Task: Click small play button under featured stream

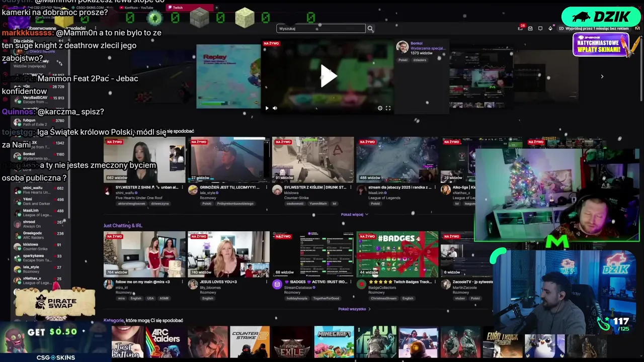Action: tap(267, 108)
